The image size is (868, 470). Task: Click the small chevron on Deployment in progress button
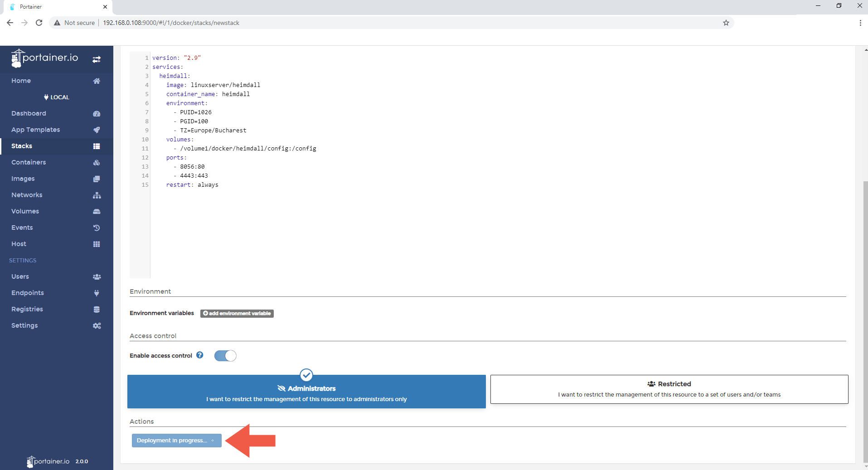pyautogui.click(x=213, y=440)
